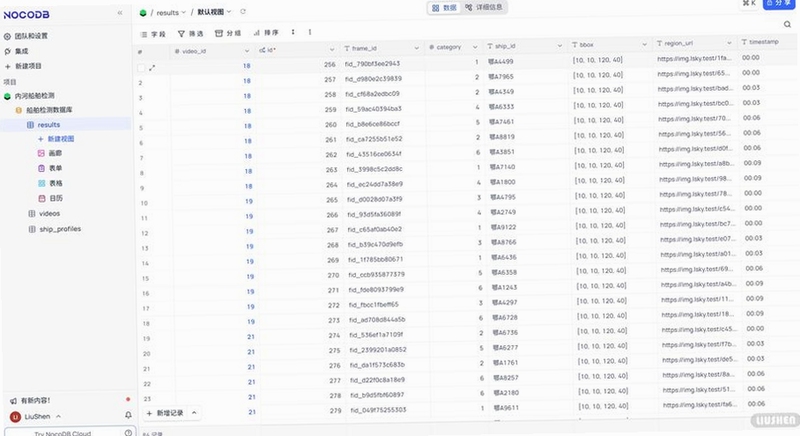Open id column header dropdown
800x436 pixels.
(332, 49)
